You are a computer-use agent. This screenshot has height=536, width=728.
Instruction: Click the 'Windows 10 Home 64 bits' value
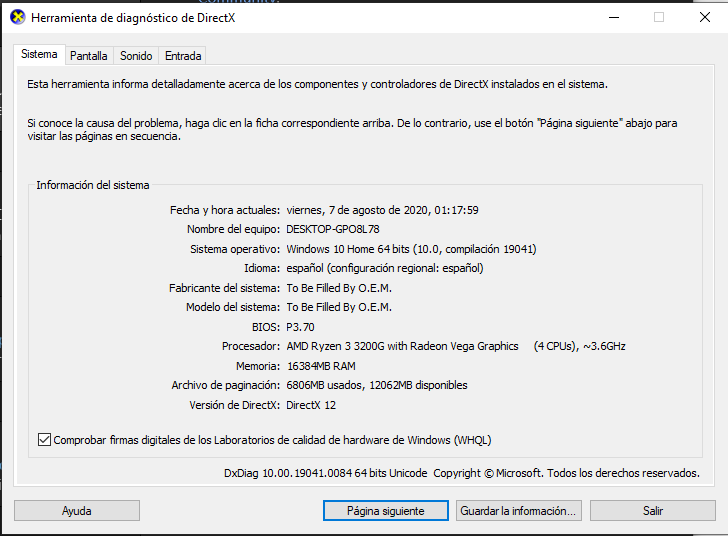click(x=411, y=249)
